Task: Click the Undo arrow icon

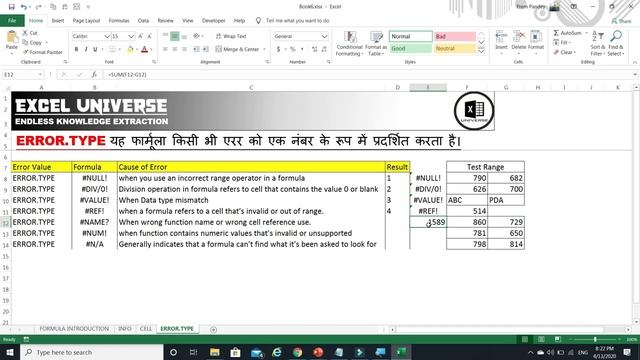Action: pyautogui.click(x=24, y=7)
